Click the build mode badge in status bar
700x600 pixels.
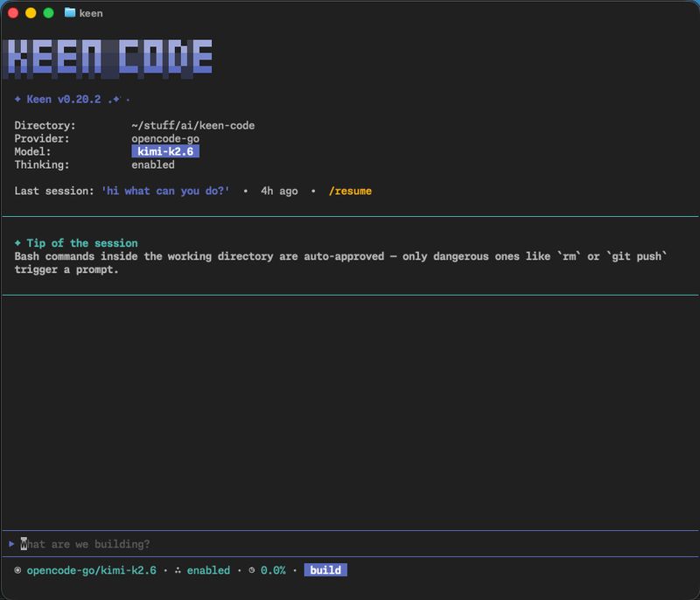[x=325, y=569]
